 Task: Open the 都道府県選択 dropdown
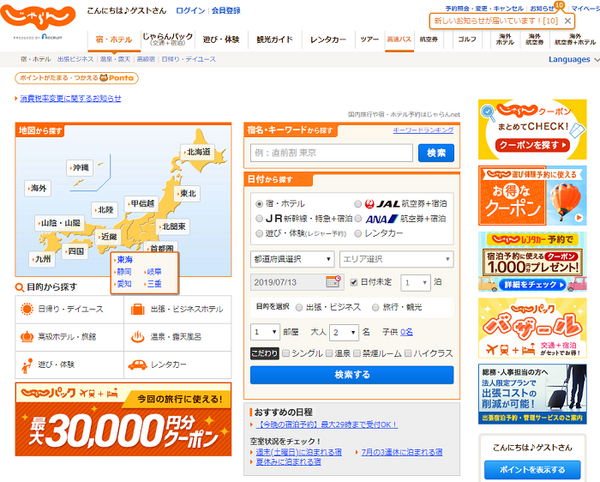(292, 259)
